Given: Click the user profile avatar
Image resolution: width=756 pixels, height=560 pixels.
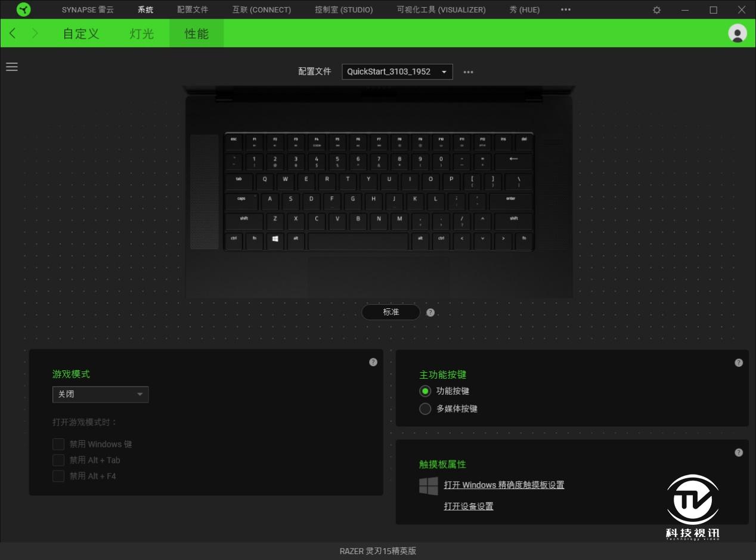Looking at the screenshot, I should tap(737, 33).
